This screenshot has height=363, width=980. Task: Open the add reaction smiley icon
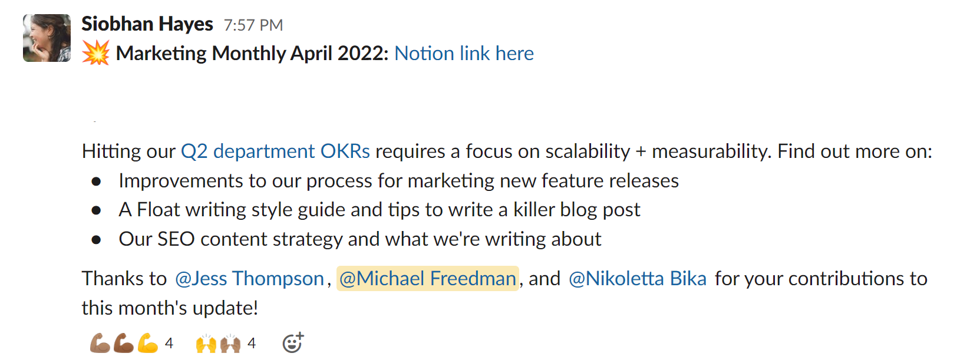click(293, 343)
